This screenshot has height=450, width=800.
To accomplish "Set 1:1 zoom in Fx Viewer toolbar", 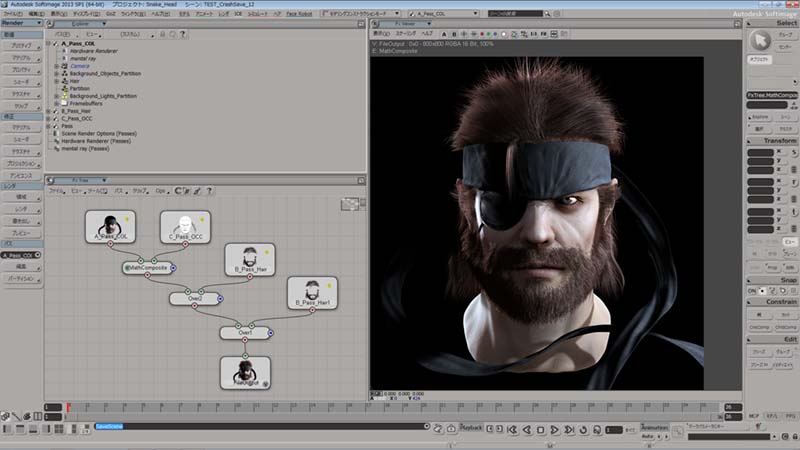I will coord(534,34).
